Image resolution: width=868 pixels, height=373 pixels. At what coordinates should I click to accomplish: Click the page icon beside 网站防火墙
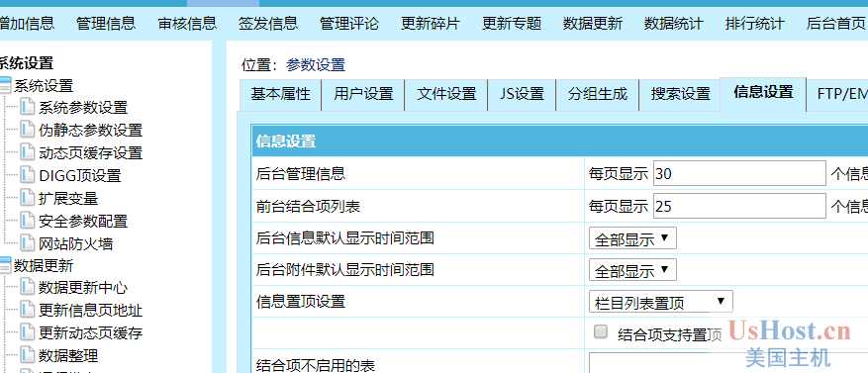pos(27,243)
